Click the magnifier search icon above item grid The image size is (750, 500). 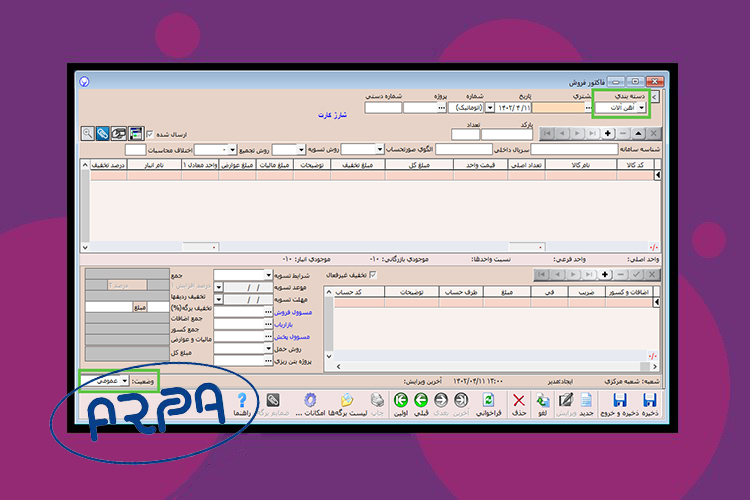click(x=87, y=133)
